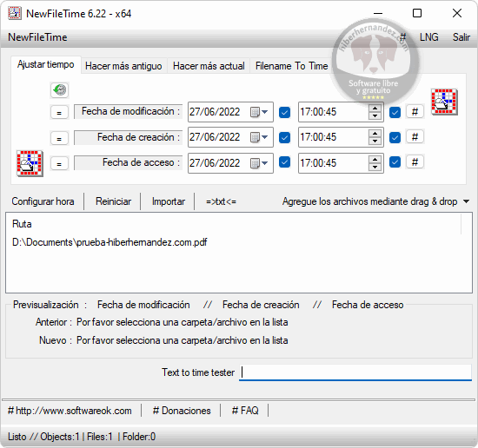478x448 pixels.
Task: Toggle the time checkbox for Fecha de creación
Action: tap(395, 138)
